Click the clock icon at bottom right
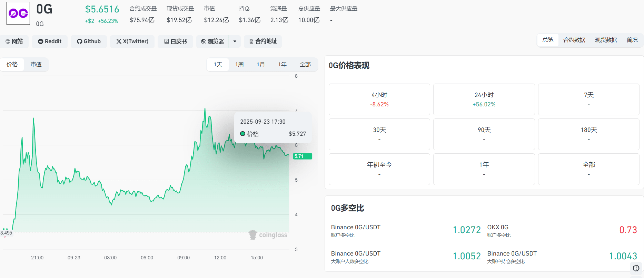This screenshot has height=278, width=644. pyautogui.click(x=636, y=268)
